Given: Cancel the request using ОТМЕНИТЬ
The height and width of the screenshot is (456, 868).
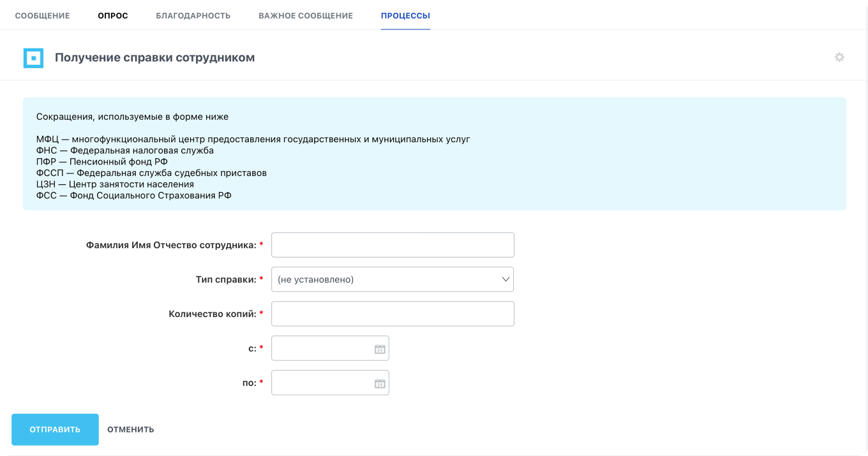Looking at the screenshot, I should (x=130, y=429).
